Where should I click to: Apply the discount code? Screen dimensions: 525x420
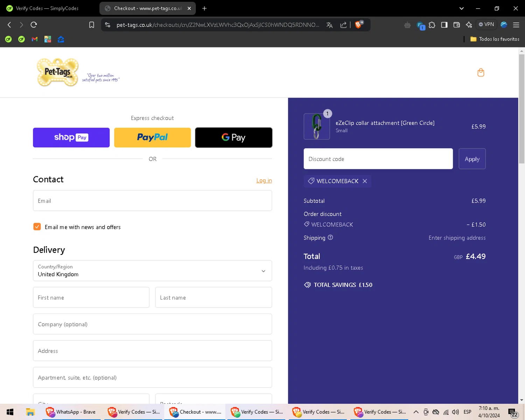472,159
